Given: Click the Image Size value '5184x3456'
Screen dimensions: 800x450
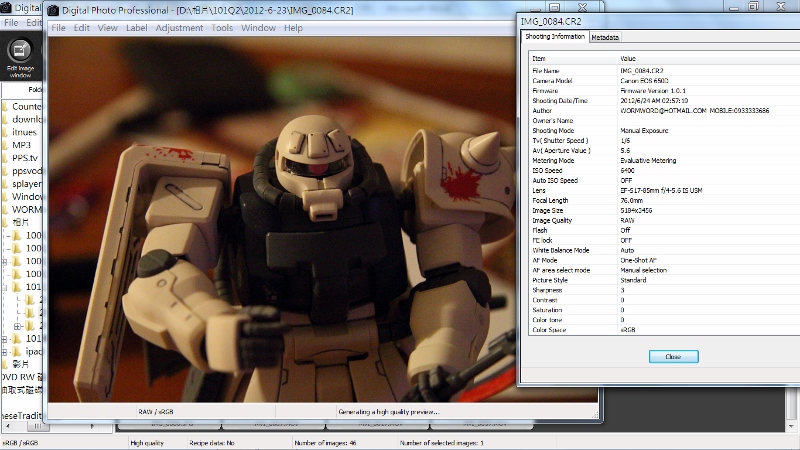Looking at the screenshot, I should [x=636, y=210].
